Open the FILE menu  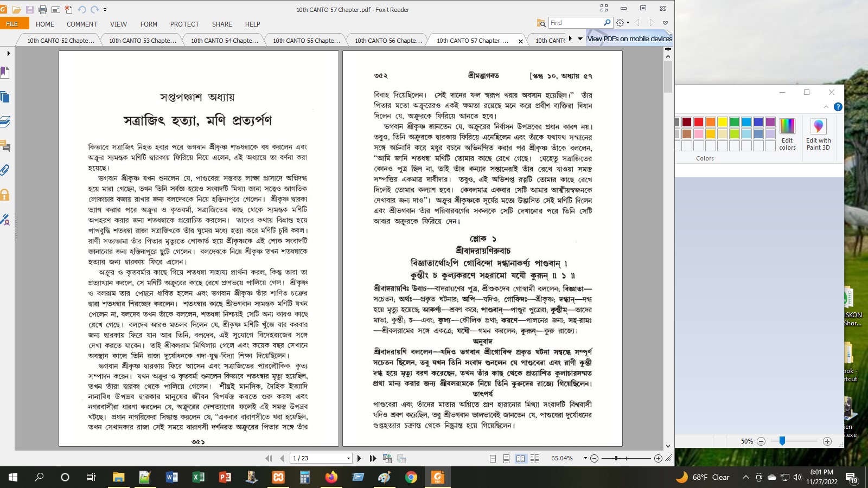coord(12,24)
